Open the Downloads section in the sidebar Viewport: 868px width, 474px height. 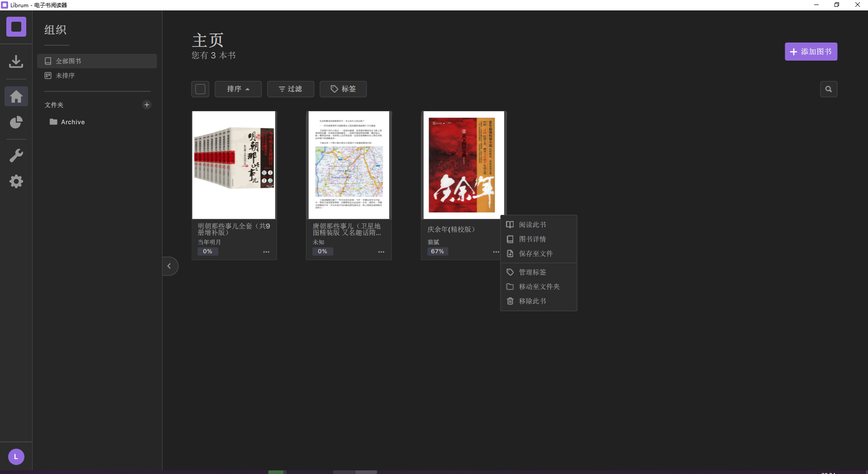(16, 61)
